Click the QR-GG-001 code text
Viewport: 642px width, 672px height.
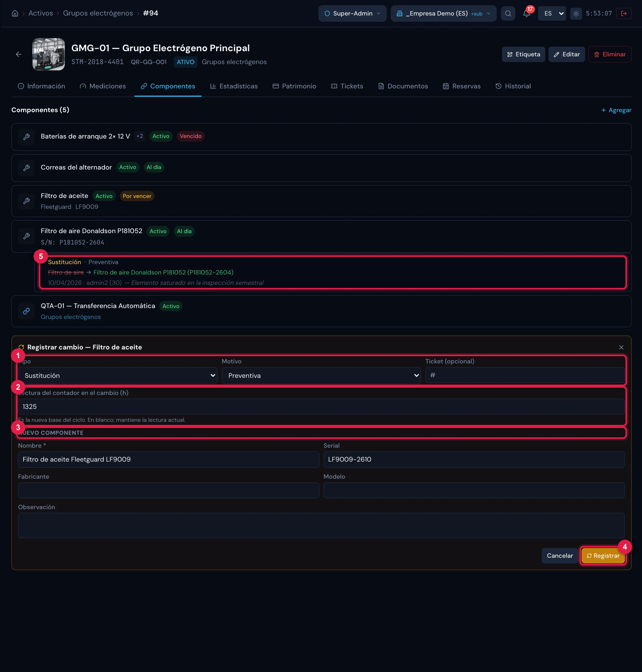(x=149, y=62)
